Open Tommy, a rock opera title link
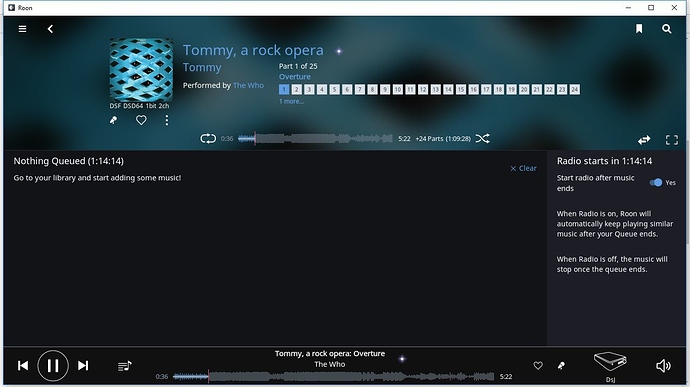 253,50
